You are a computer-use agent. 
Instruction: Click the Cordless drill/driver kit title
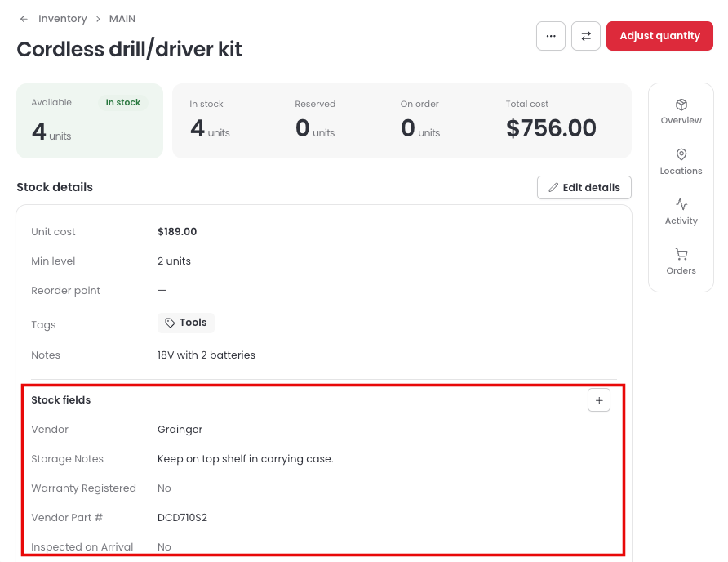(129, 49)
